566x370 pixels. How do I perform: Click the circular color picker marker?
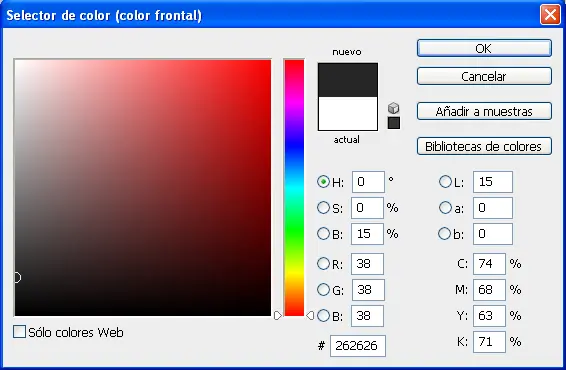coord(17,278)
